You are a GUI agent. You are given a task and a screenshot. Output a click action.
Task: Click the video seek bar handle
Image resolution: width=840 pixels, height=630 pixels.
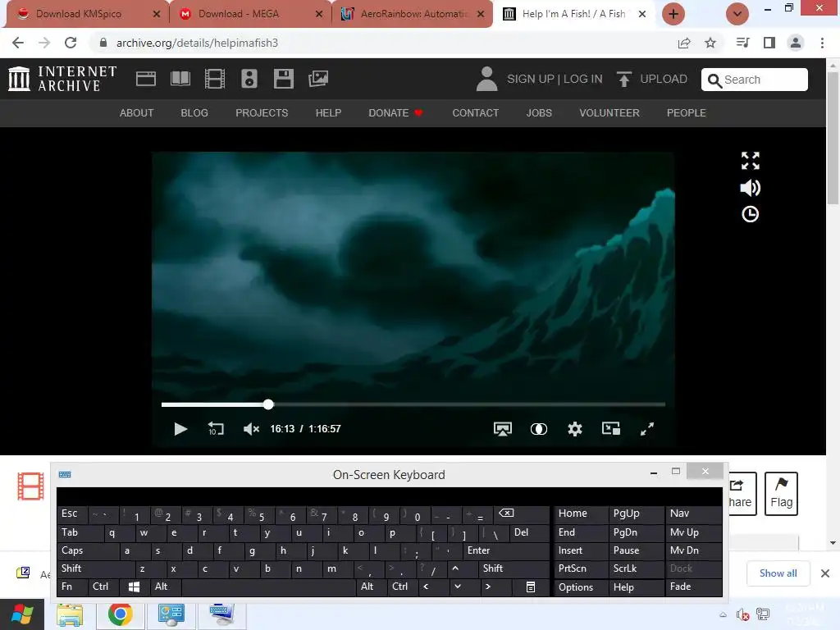(x=268, y=404)
